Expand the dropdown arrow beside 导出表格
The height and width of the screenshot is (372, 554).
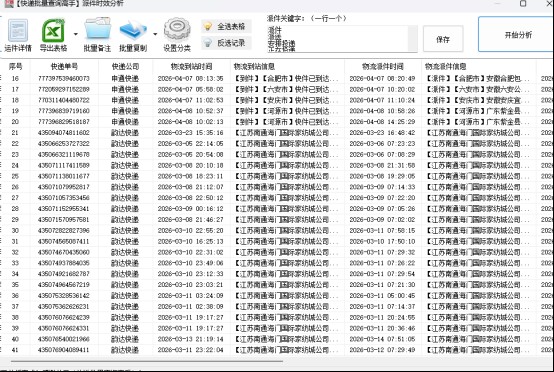75,34
